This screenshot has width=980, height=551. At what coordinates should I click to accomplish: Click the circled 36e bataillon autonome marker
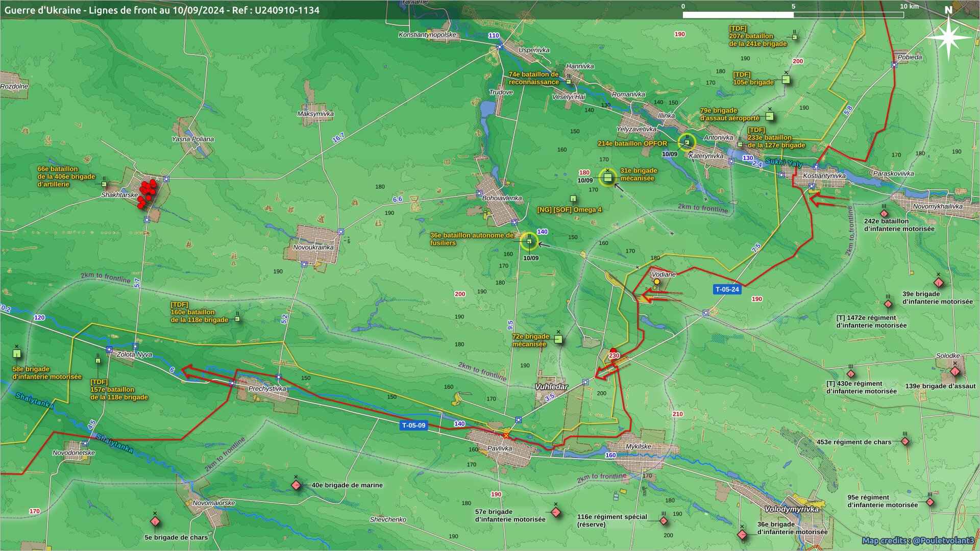click(529, 241)
